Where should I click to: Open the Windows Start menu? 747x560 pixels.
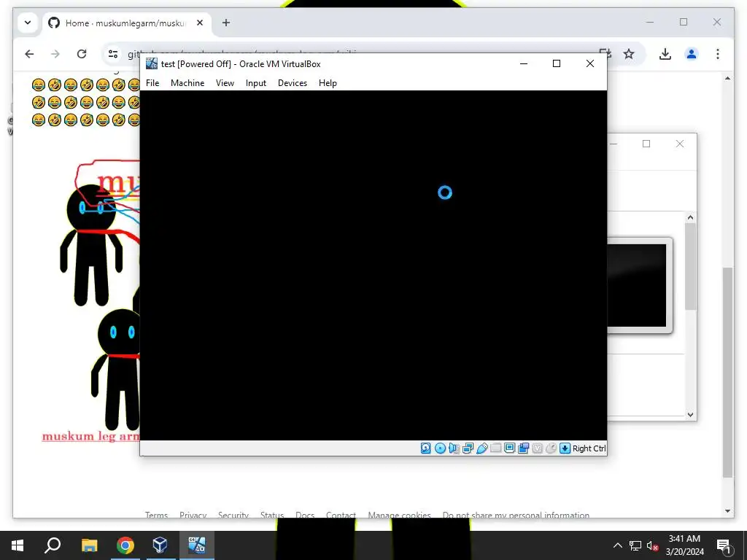tap(18, 545)
